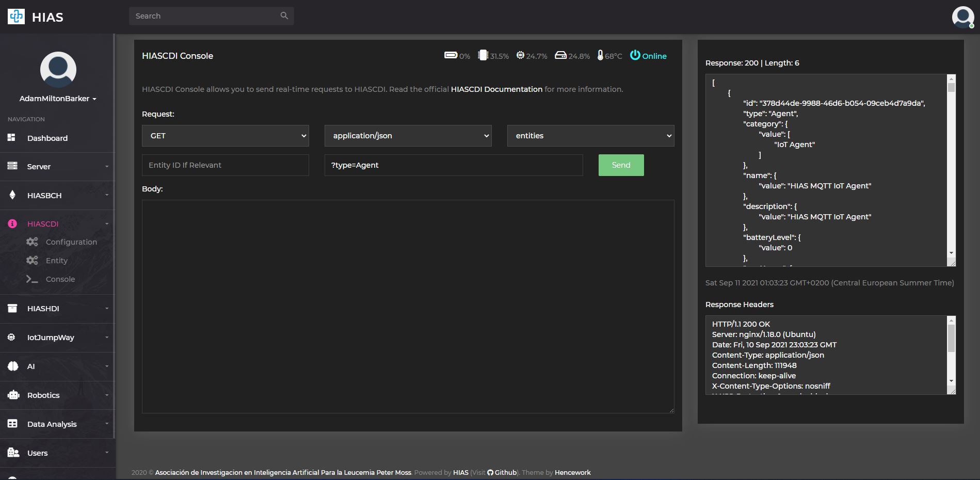Click the top Search input field
Screen dimensions: 980x480
tap(212, 16)
